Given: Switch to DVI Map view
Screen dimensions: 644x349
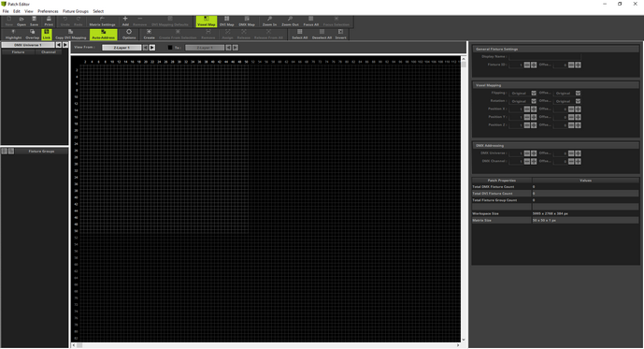Looking at the screenshot, I should coord(227,22).
